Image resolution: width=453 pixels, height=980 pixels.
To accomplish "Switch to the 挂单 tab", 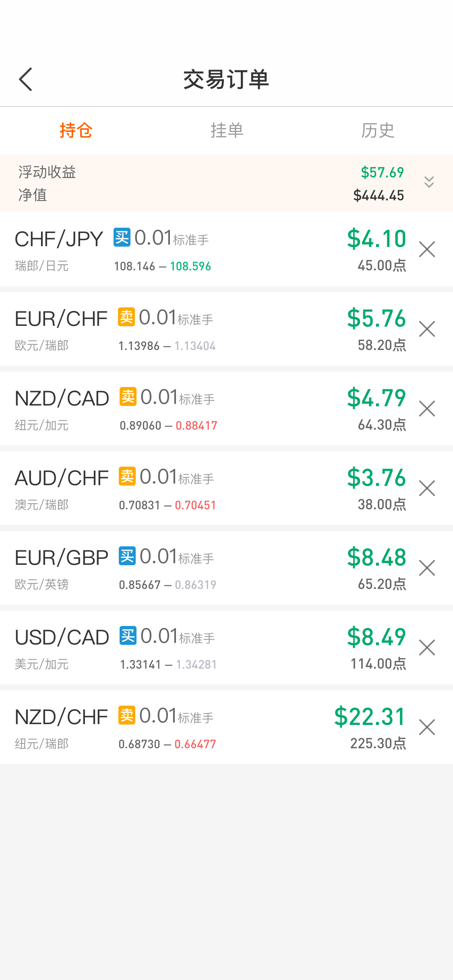I will pyautogui.click(x=227, y=130).
